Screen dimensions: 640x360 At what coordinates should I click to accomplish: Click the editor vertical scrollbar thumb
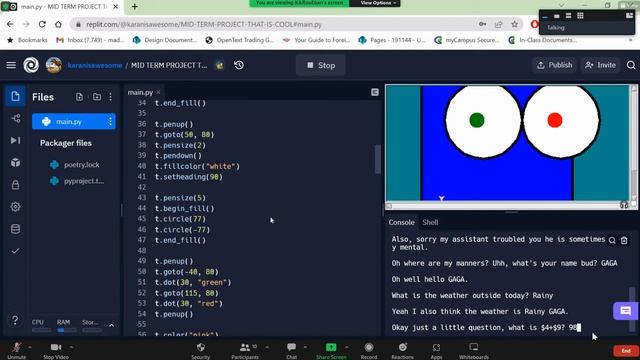pyautogui.click(x=378, y=159)
